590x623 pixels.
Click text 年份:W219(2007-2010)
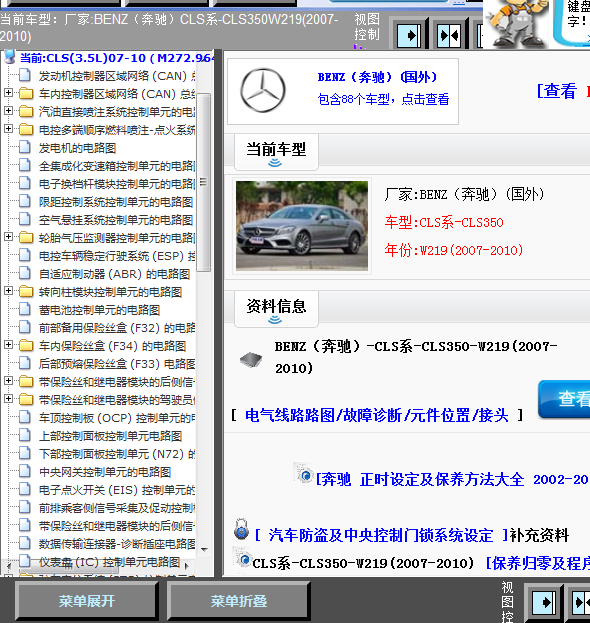[454, 250]
